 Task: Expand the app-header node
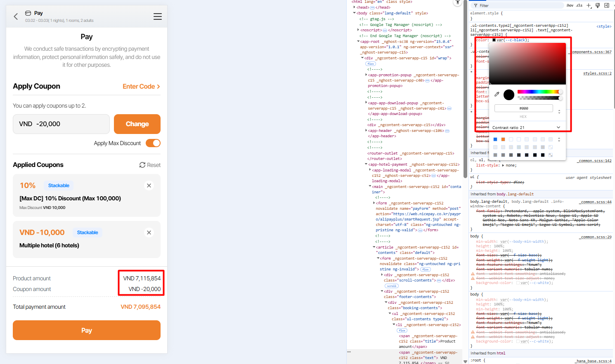(366, 131)
